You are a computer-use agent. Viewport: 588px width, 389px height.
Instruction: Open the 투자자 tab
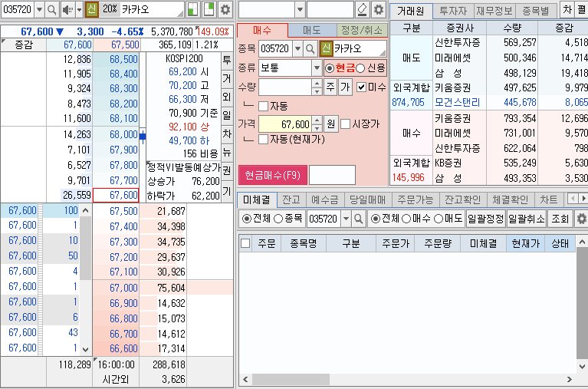pyautogui.click(x=453, y=11)
